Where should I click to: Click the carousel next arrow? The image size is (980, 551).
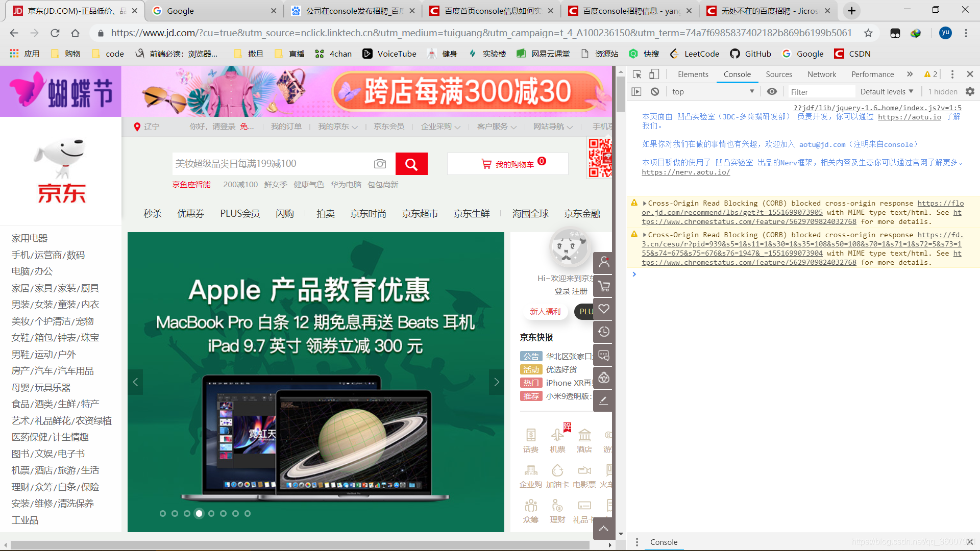coord(496,382)
